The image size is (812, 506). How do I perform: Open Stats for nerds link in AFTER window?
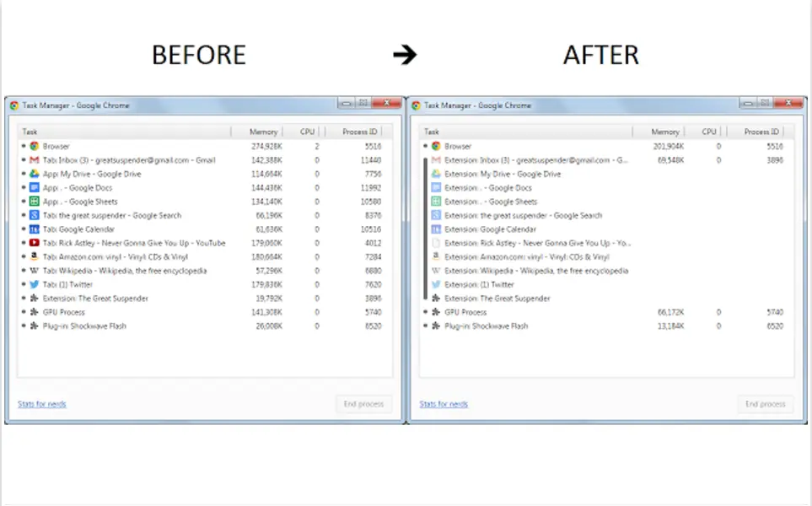pos(444,404)
